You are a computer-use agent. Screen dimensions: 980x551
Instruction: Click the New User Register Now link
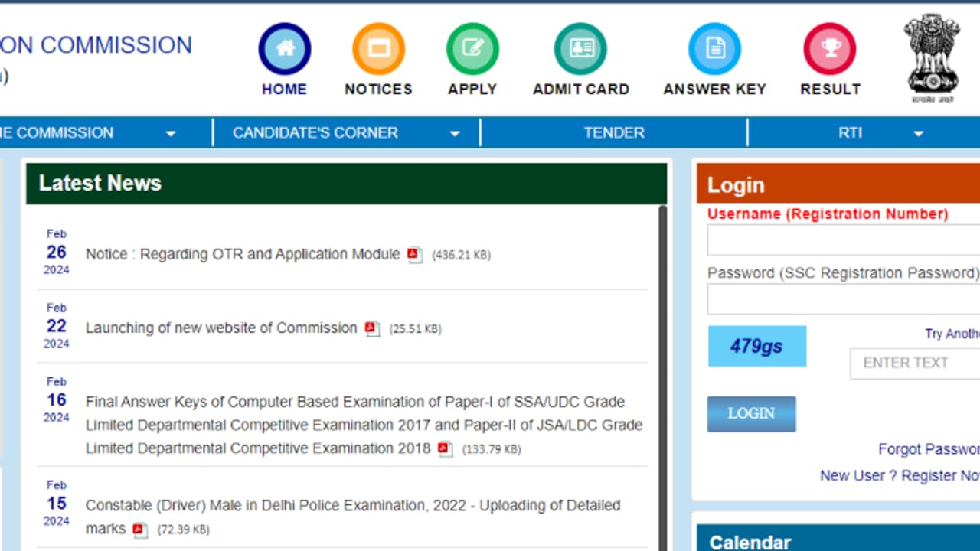(900, 475)
